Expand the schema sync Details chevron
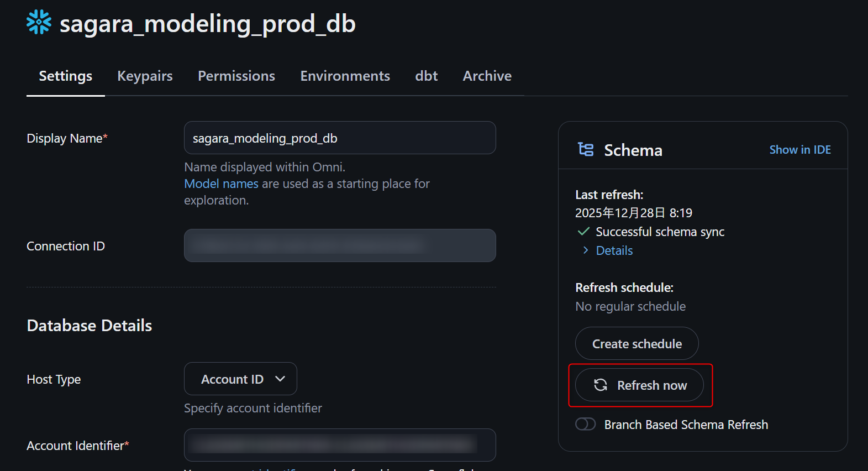This screenshot has width=868, height=471. [x=586, y=250]
